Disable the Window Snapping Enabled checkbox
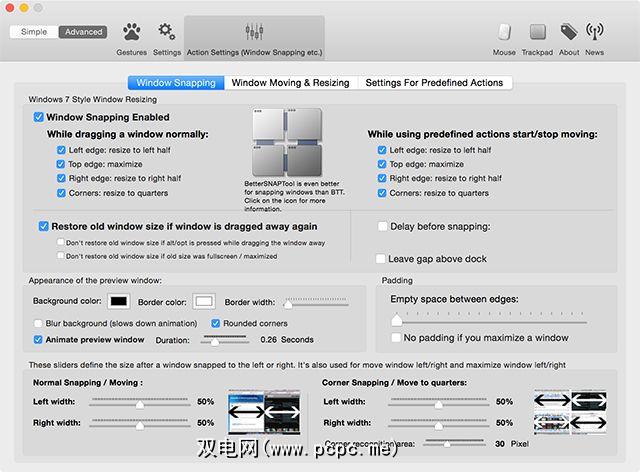The width and height of the screenshot is (640, 472). point(39,118)
